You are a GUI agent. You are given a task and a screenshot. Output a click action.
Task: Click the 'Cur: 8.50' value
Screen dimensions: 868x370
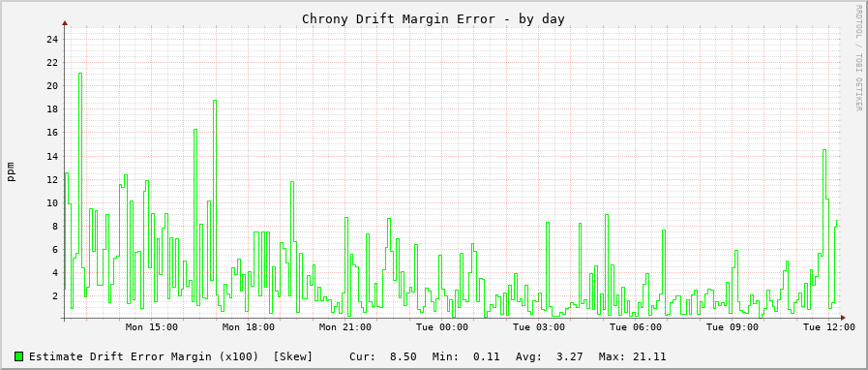[383, 356]
